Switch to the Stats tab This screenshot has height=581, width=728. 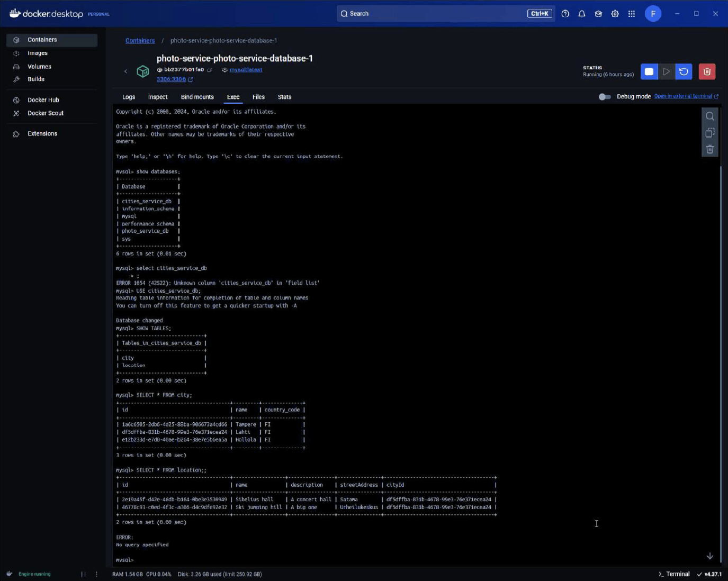click(x=284, y=97)
